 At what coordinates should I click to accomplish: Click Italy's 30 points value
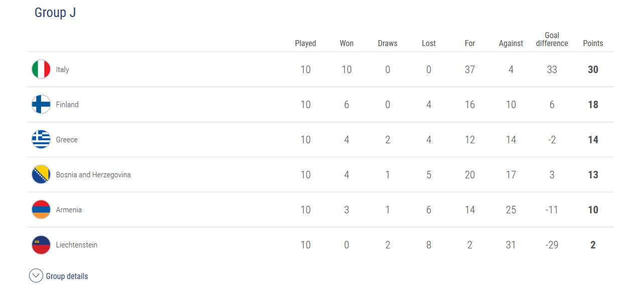tap(593, 70)
